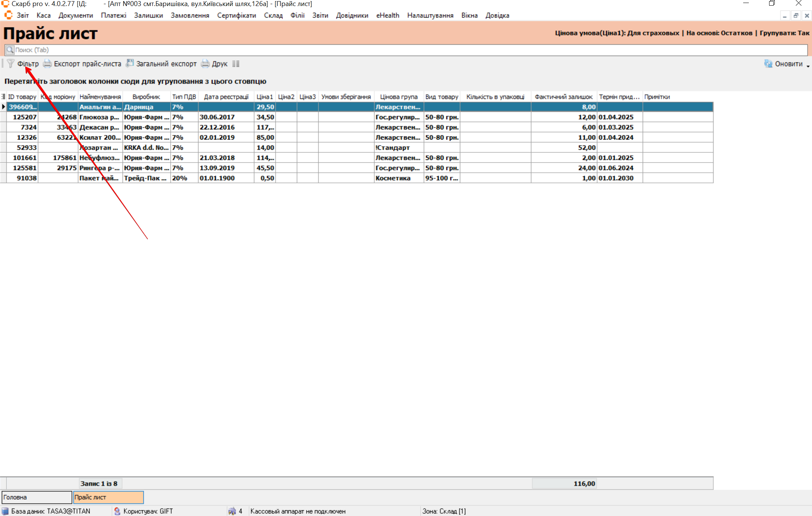Viewport: 812px width, 516px height.
Task: Click Експорт прайс-листа printer icon
Action: (x=47, y=64)
